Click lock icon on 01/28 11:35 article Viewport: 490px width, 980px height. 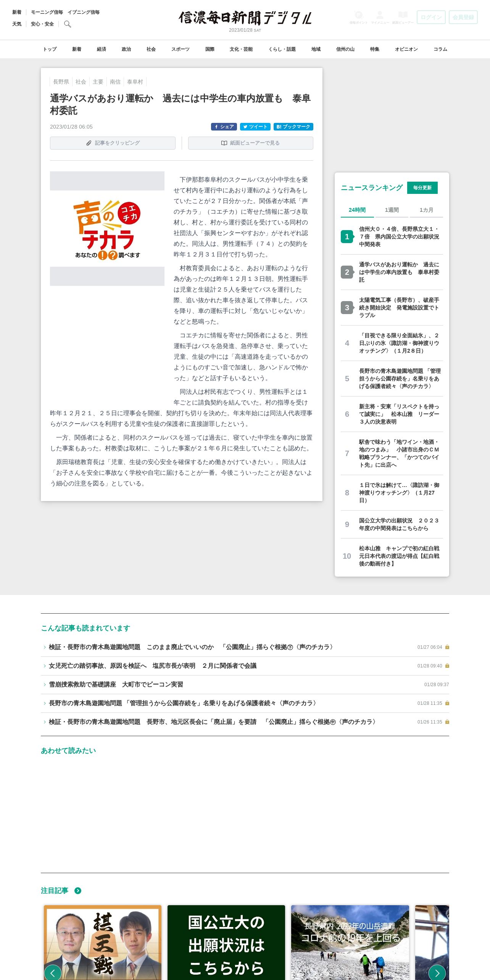point(447,703)
